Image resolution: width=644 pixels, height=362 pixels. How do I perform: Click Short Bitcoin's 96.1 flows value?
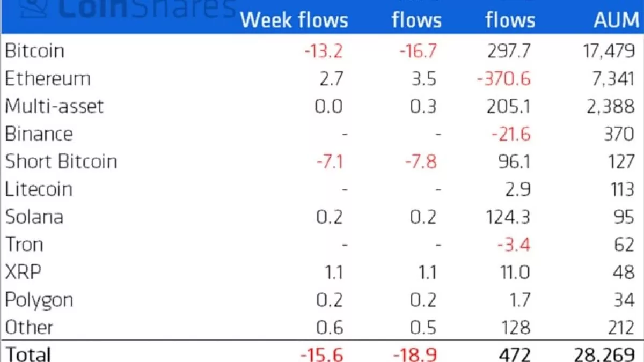(x=514, y=161)
